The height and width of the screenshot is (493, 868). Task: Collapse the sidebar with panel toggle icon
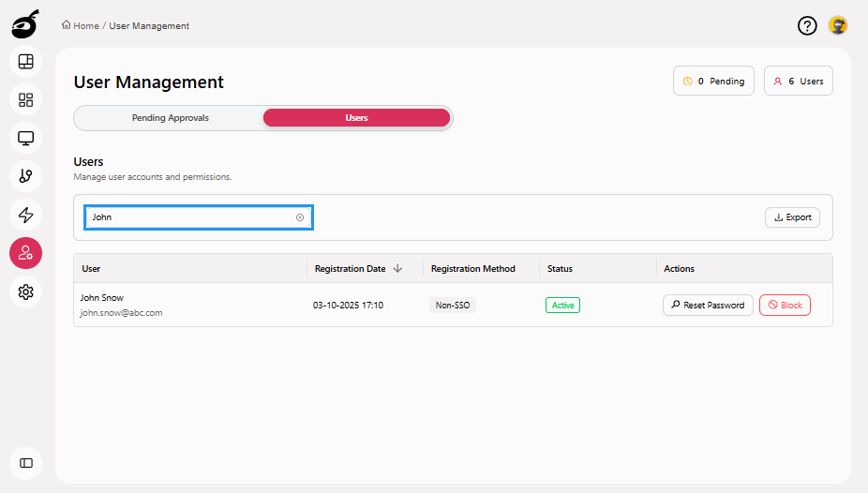pyautogui.click(x=26, y=463)
